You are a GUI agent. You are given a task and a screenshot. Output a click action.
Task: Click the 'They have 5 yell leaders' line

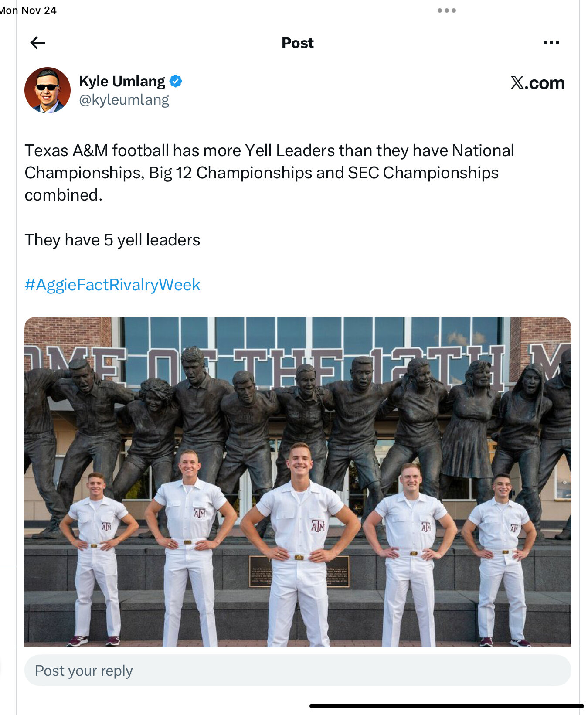[112, 240]
